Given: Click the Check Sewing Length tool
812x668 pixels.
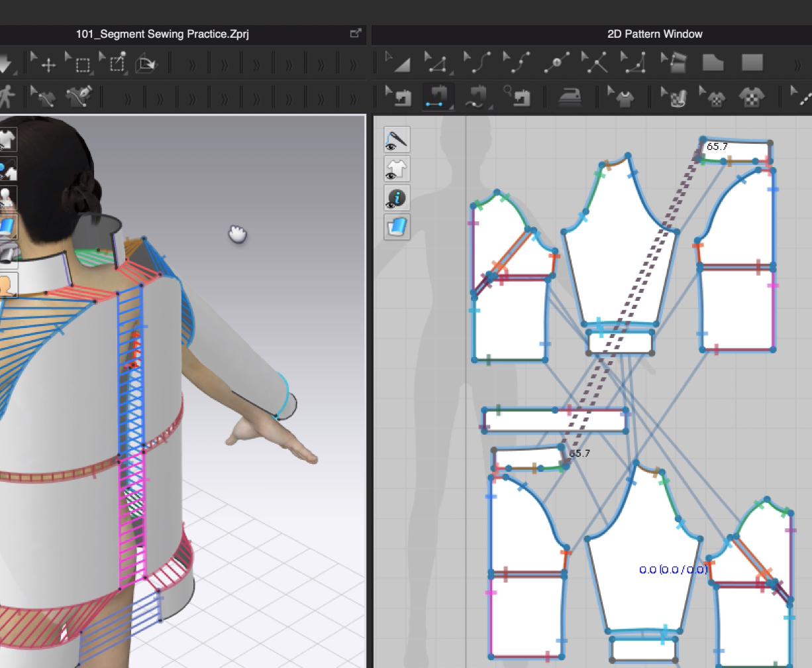Looking at the screenshot, I should pos(517,97).
